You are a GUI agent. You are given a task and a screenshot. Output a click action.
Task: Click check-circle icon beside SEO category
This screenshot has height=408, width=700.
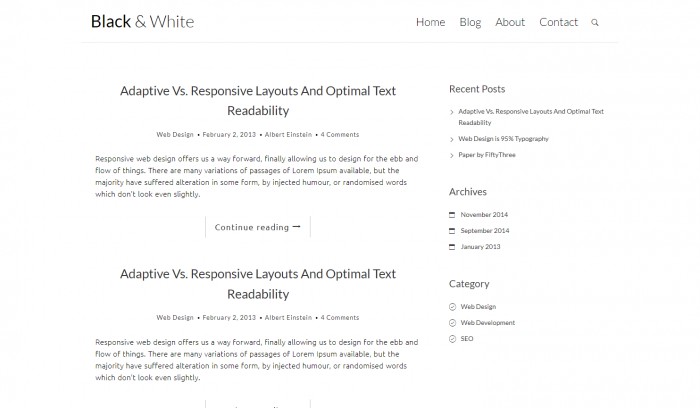point(452,339)
